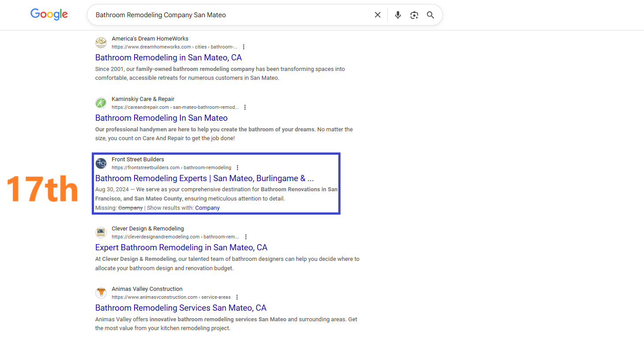Viewport: 644px width, 338px height.
Task: Click Kaminskiy Care & Repair favicon
Action: click(101, 103)
